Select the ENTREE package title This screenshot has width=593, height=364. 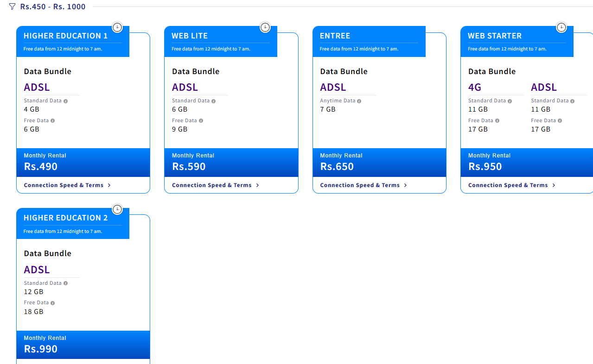(x=335, y=36)
